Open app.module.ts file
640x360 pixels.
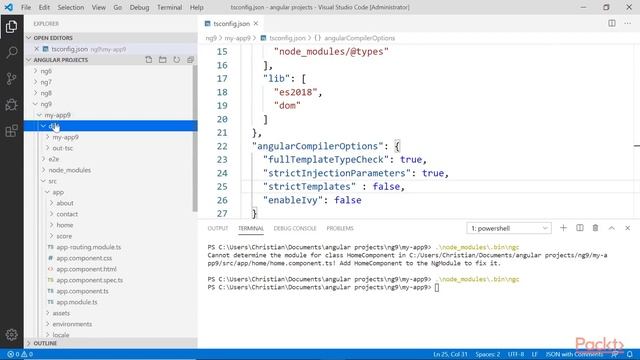tap(77, 302)
